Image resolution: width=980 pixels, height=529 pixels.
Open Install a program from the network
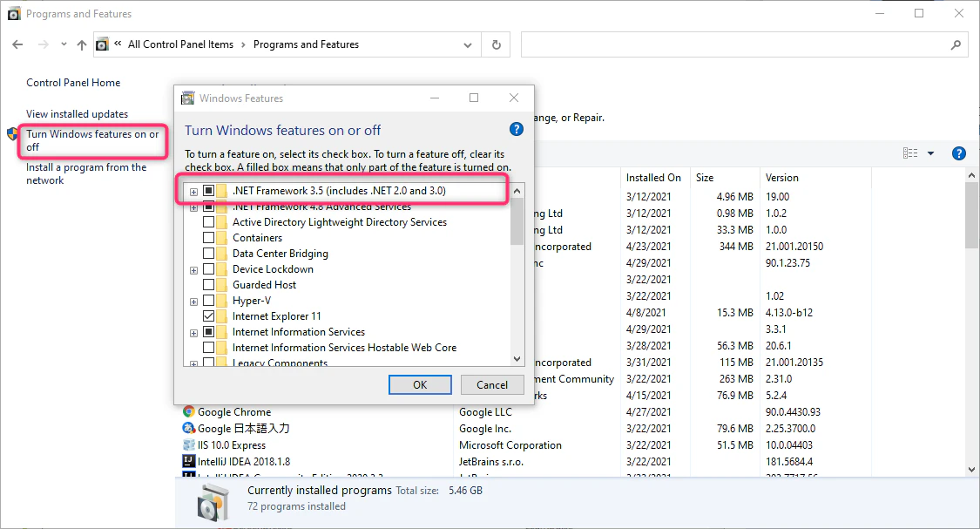(x=86, y=173)
